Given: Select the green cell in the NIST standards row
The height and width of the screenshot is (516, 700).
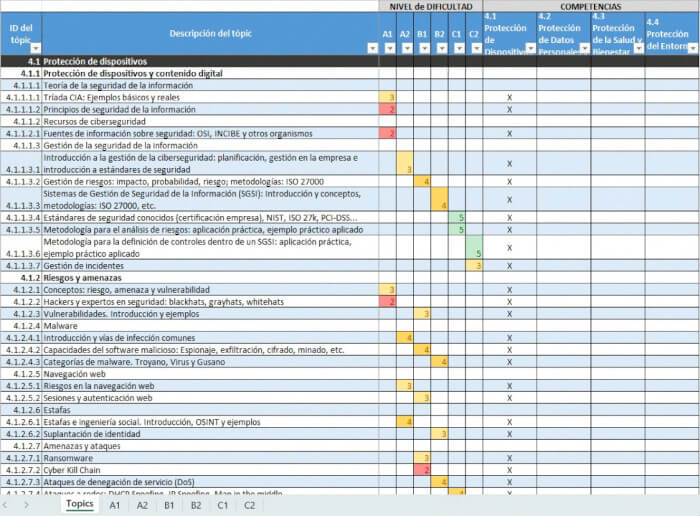Looking at the screenshot, I should click(x=457, y=217).
